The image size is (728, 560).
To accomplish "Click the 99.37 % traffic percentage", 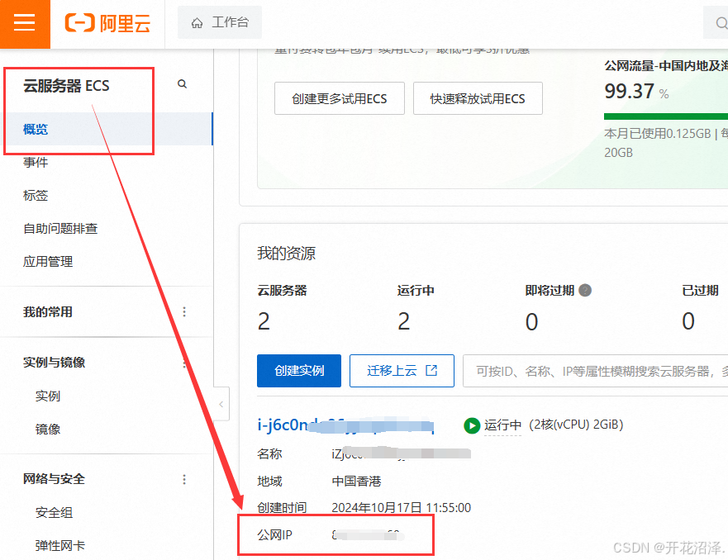I will click(636, 91).
